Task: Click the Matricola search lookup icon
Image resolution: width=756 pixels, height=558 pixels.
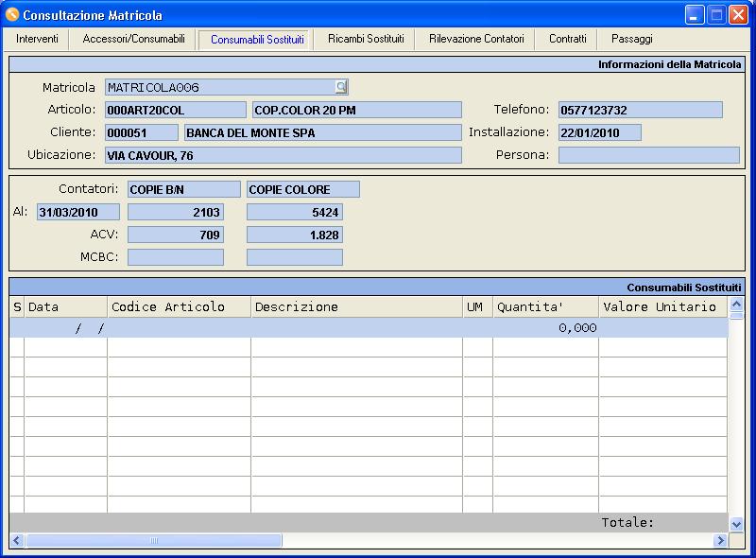Action: click(341, 87)
